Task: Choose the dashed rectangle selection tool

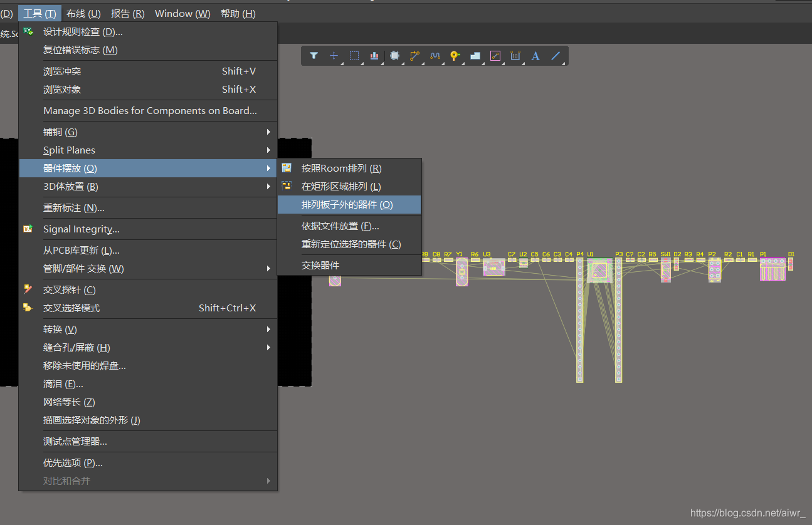Action: [x=354, y=56]
